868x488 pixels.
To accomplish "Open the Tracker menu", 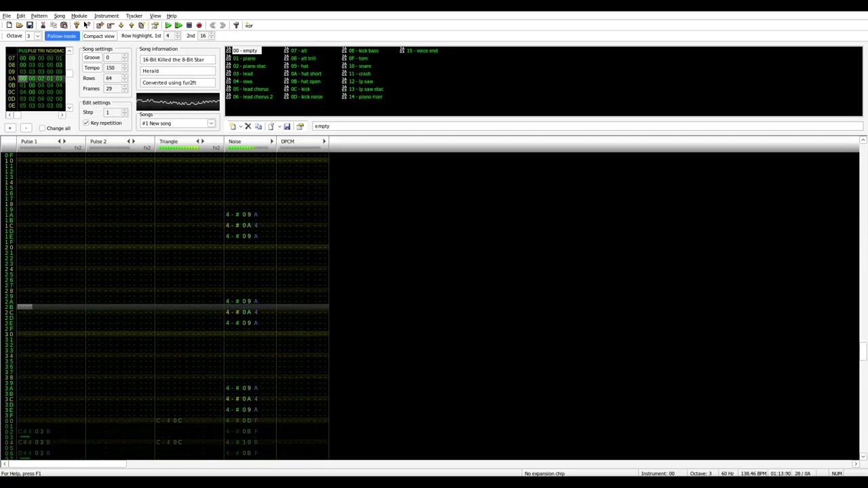I will coord(134,16).
